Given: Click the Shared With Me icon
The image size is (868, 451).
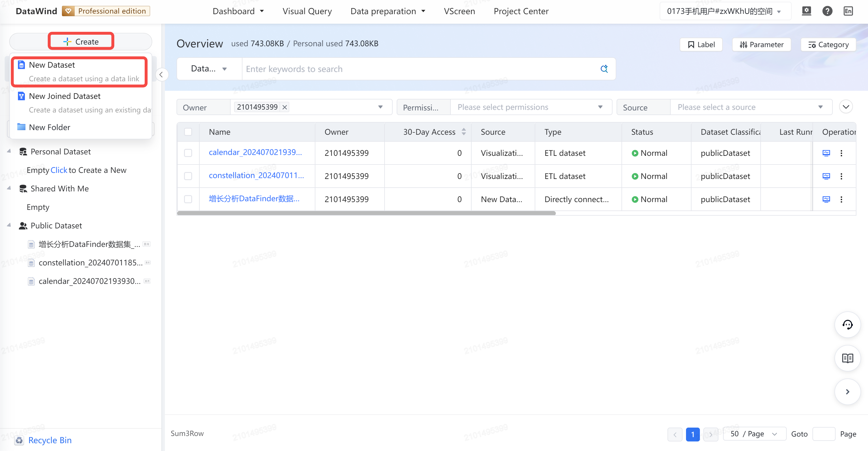Looking at the screenshot, I should pos(23,188).
